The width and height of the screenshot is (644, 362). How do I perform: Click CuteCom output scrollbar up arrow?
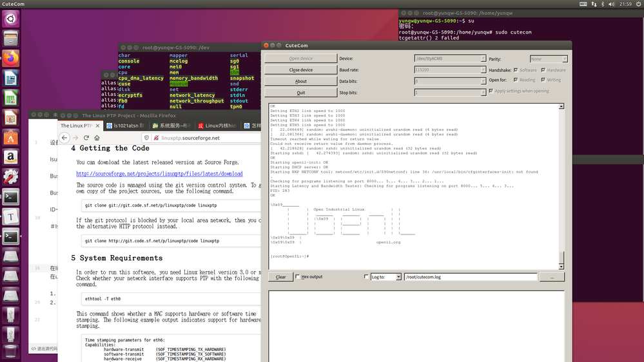click(x=561, y=106)
